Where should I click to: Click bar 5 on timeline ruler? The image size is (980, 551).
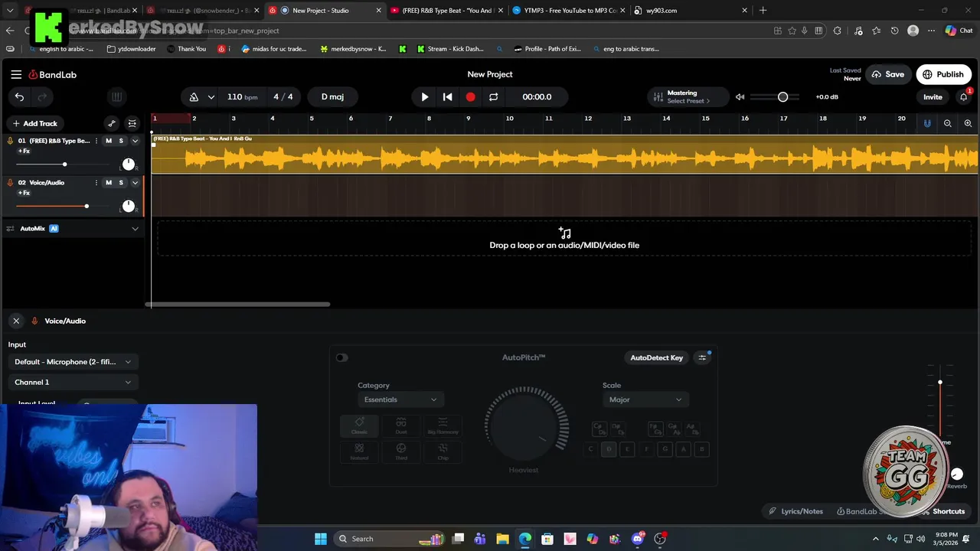pos(312,119)
